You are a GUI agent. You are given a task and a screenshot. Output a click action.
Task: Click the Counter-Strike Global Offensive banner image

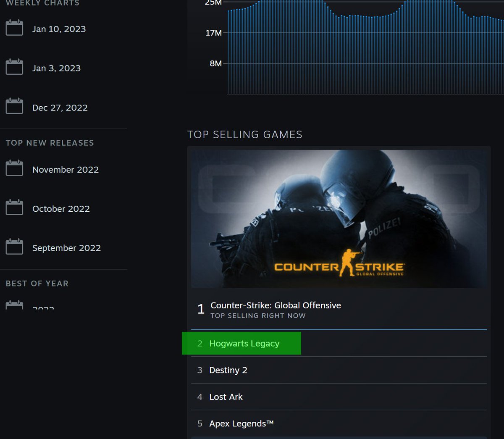(x=339, y=219)
